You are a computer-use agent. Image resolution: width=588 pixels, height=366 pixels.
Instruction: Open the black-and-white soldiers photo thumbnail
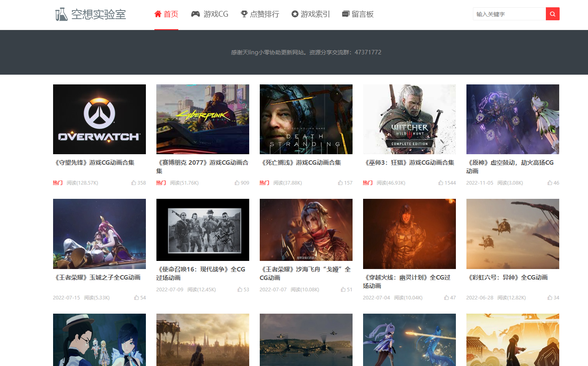point(203,230)
